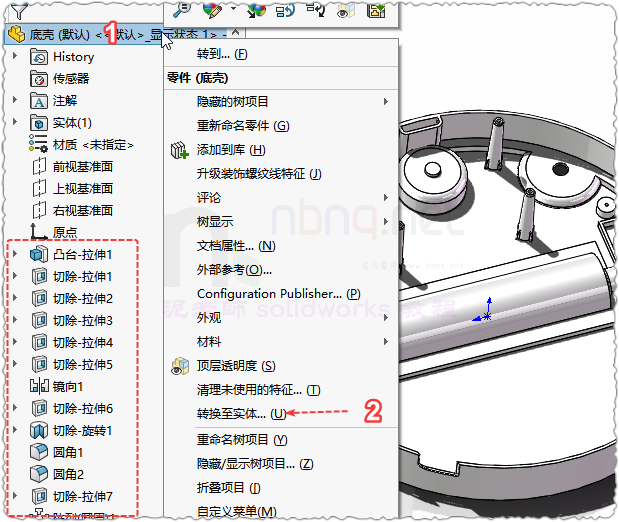Click the History folder icon
Image resolution: width=619 pixels, height=522 pixels.
click(x=39, y=57)
